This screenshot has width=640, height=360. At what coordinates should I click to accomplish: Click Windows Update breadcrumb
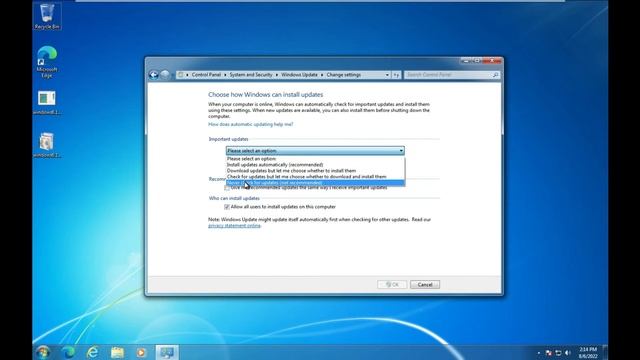299,75
